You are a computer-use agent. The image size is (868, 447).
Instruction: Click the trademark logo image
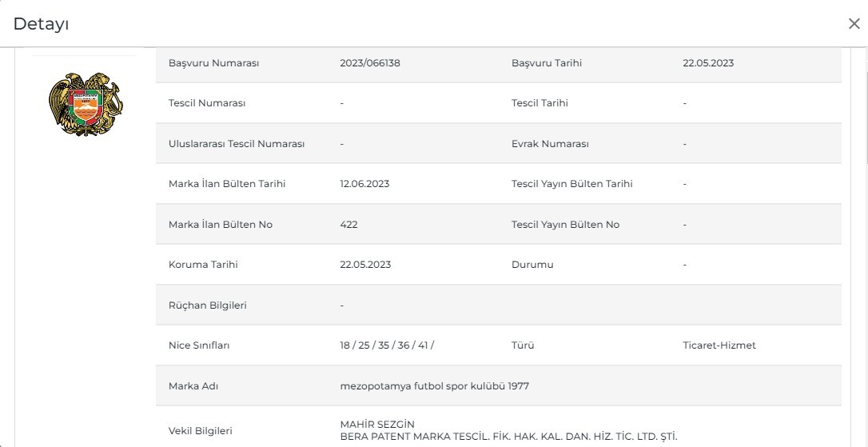tap(86, 104)
